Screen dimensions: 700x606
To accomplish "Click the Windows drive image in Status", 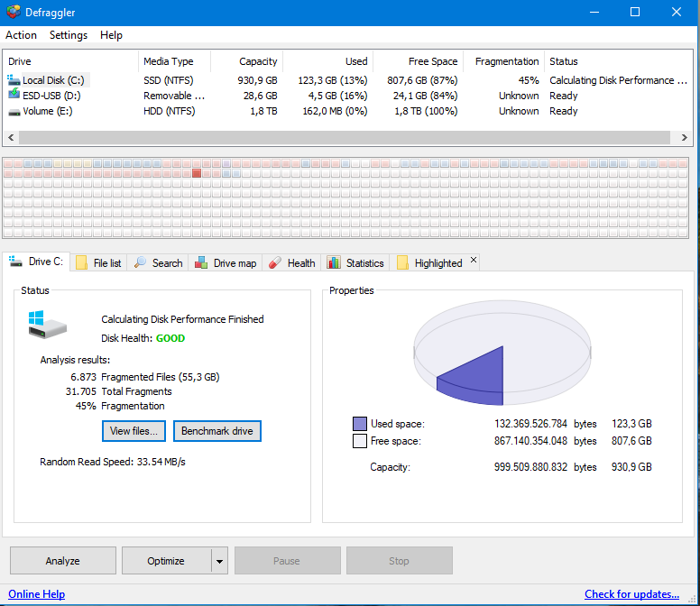I will [x=47, y=325].
